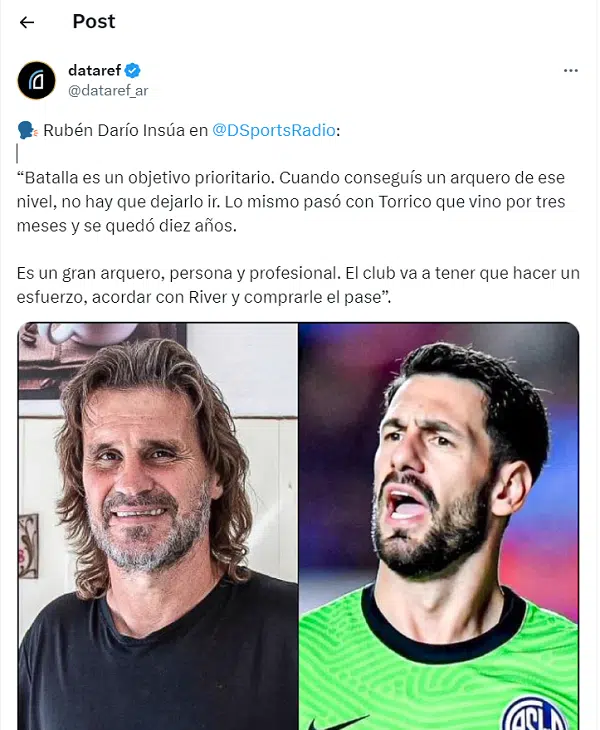Click the dataref profile avatar
Image resolution: width=600 pixels, height=730 pixels.
[x=36, y=80]
